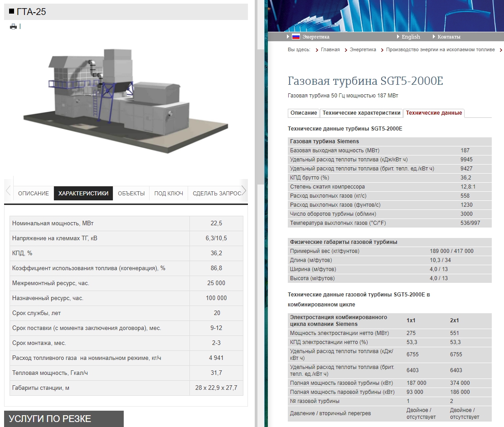Click the Срок монтажа, мес. label
This screenshot has height=427, width=504.
[39, 343]
